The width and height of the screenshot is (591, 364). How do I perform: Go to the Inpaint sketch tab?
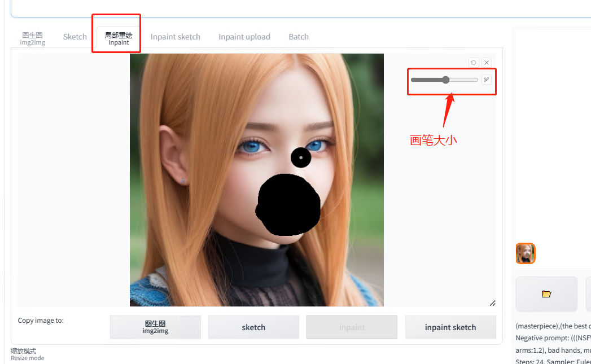[175, 37]
